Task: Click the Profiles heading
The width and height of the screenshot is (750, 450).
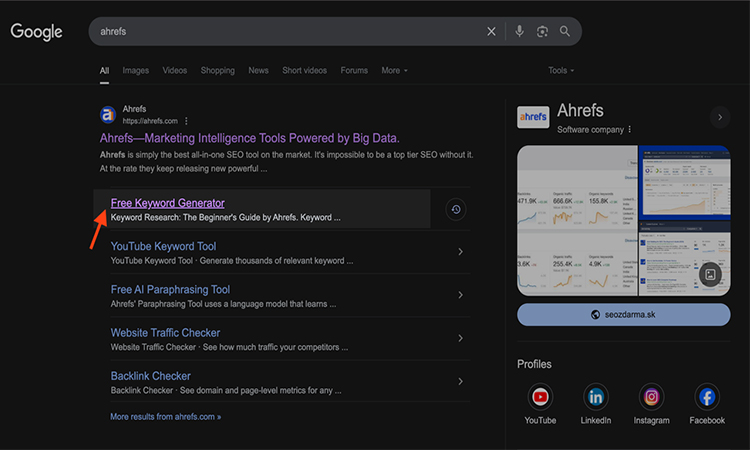Action: (534, 364)
